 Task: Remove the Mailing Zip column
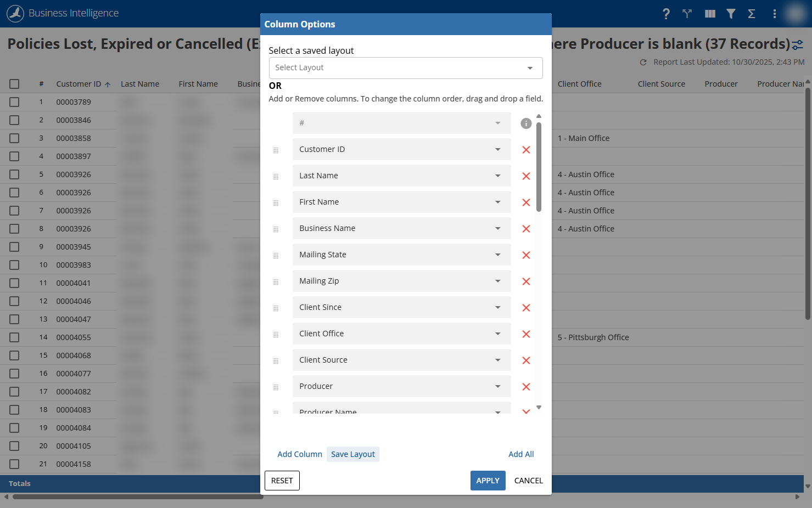click(x=526, y=281)
